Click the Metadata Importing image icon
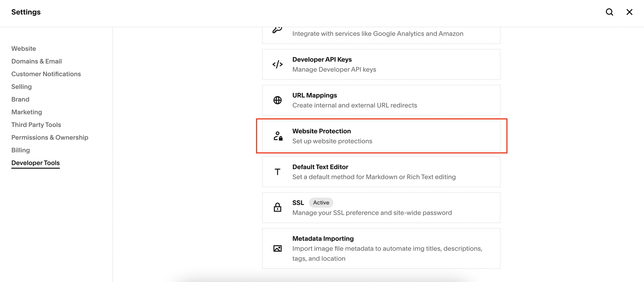644x282 pixels. coord(277,249)
